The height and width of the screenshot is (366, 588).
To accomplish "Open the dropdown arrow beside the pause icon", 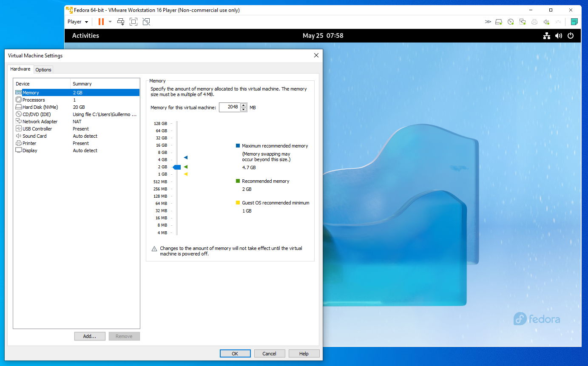I will pos(110,22).
